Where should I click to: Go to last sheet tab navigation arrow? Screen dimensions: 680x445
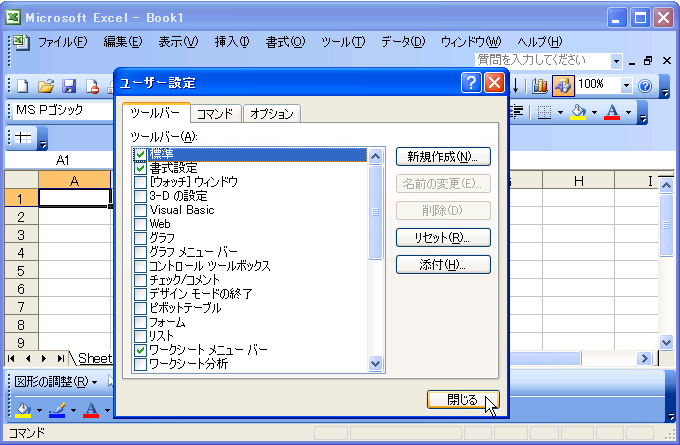61,359
